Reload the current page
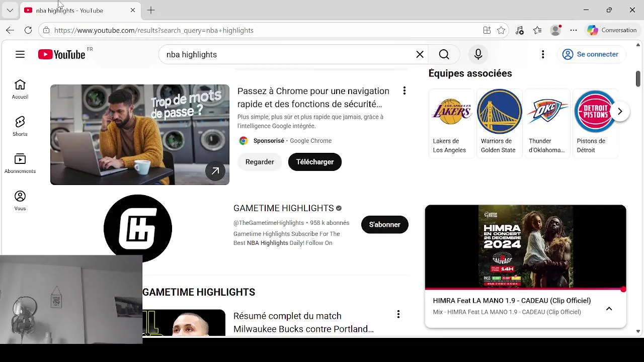644x362 pixels. pyautogui.click(x=28, y=30)
